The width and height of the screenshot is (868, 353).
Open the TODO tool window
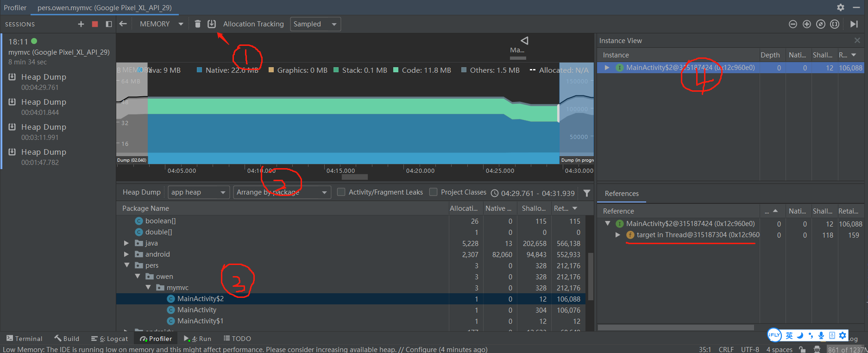click(x=237, y=339)
